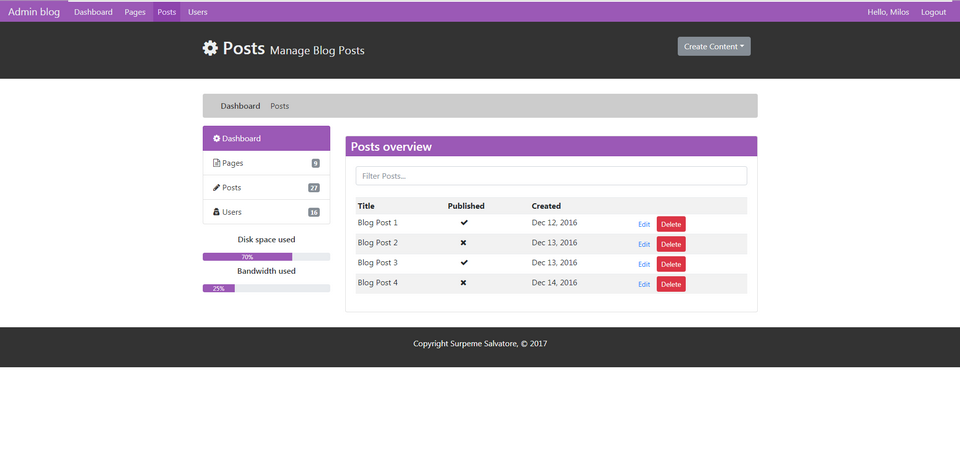The image size is (960, 475).
Task: Click the Posts count badge 27
Action: pos(314,188)
